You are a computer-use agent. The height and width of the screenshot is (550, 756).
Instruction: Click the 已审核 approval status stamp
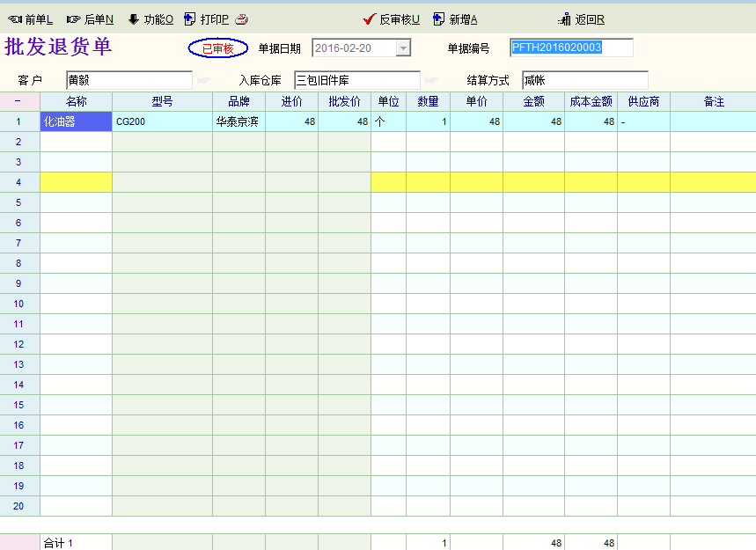pyautogui.click(x=217, y=48)
